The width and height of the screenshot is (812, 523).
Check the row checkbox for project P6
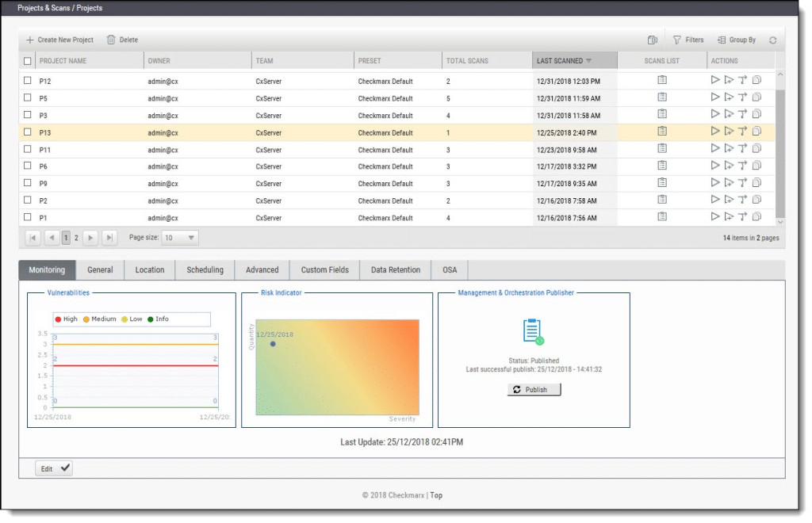28,166
